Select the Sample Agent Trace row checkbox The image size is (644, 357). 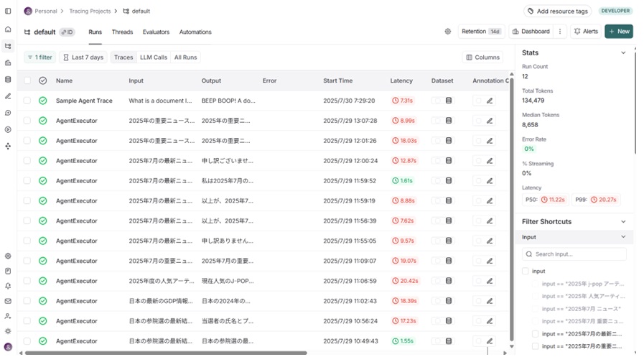(x=27, y=101)
